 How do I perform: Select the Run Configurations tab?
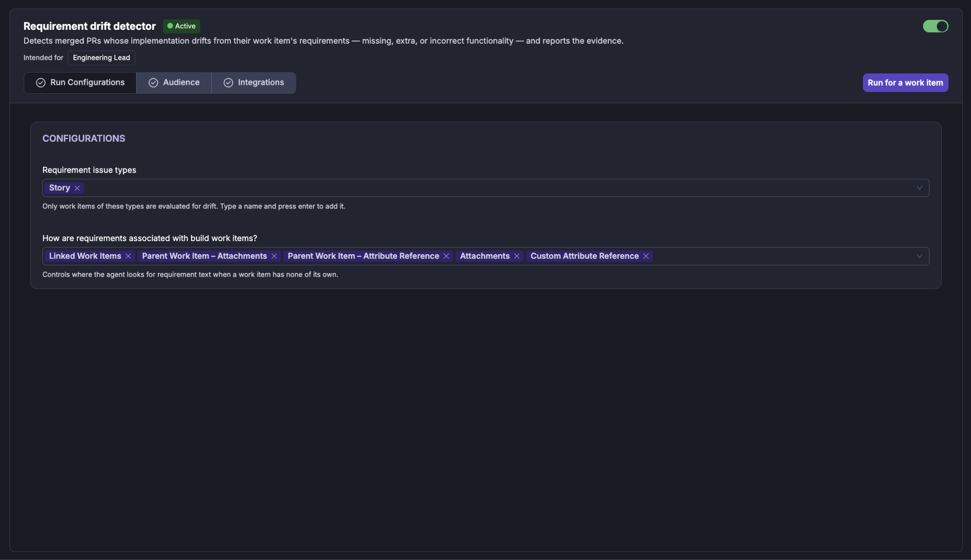click(80, 83)
